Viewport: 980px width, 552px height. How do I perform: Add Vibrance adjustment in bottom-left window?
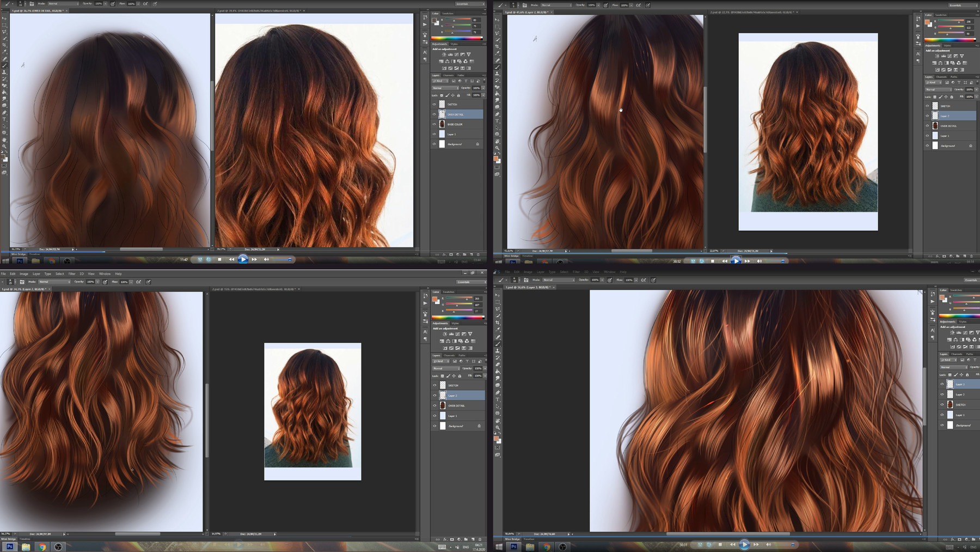click(470, 334)
